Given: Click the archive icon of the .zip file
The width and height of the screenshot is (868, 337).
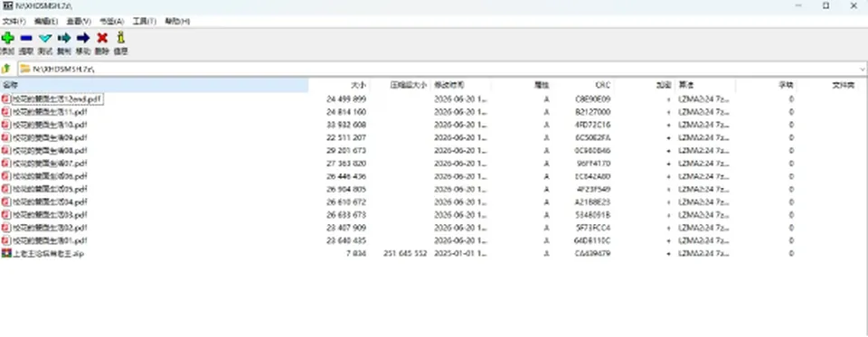Looking at the screenshot, I should 6,254.
